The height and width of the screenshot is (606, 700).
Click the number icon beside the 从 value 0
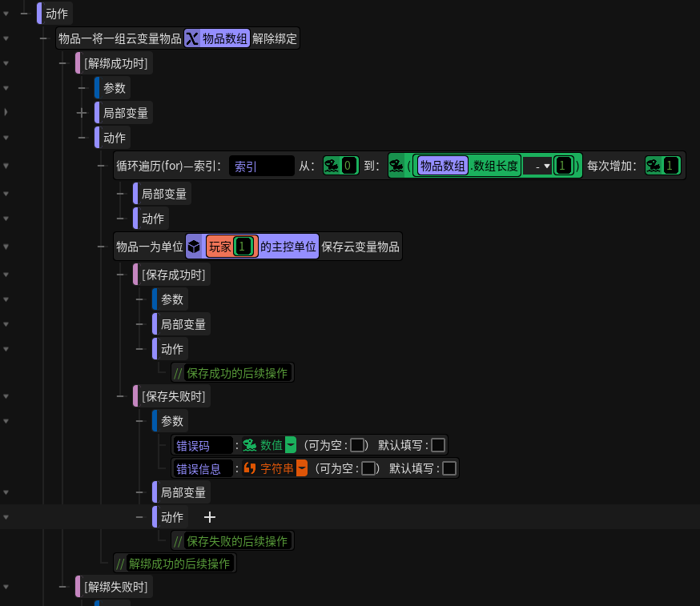pos(332,166)
